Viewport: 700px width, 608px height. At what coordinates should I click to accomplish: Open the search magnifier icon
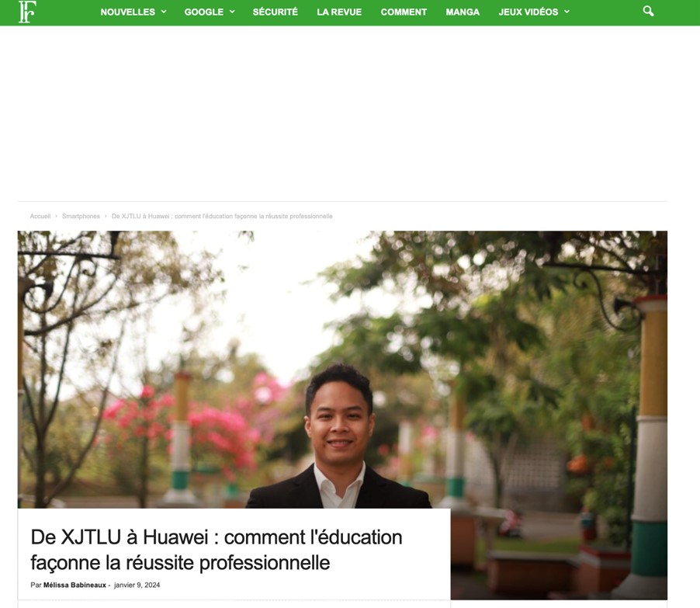tap(648, 11)
